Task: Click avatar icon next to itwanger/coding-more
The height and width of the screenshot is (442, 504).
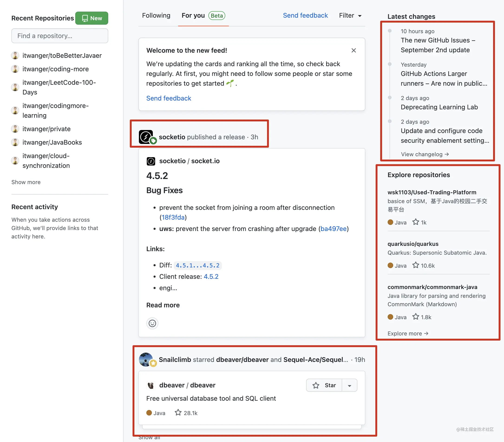Action: coord(15,69)
